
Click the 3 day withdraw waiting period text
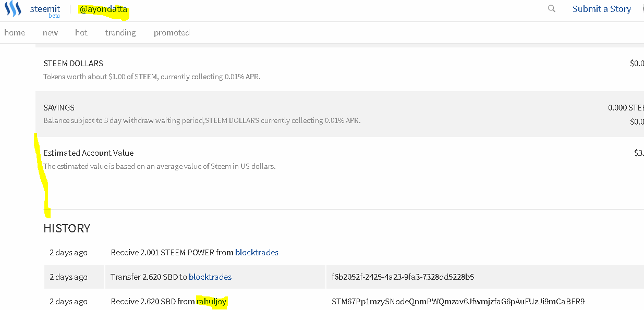point(202,120)
